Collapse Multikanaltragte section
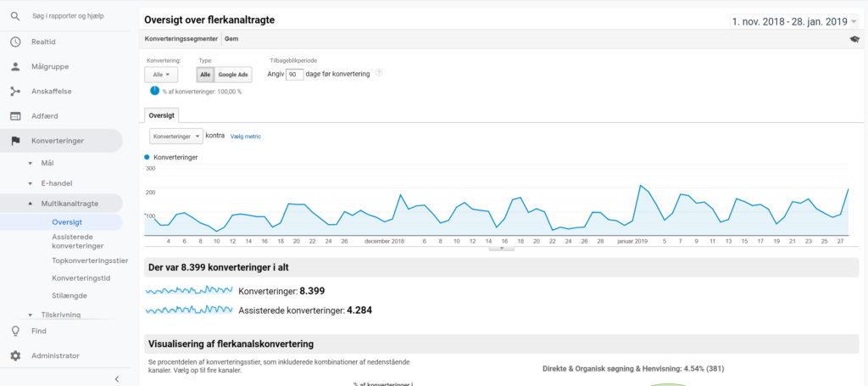This screenshot has width=868, height=386. [x=31, y=204]
